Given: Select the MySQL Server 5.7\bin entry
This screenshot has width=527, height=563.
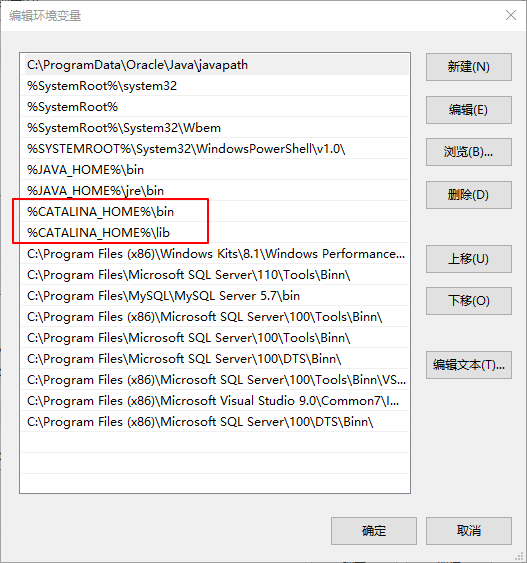Looking at the screenshot, I should click(x=215, y=296).
